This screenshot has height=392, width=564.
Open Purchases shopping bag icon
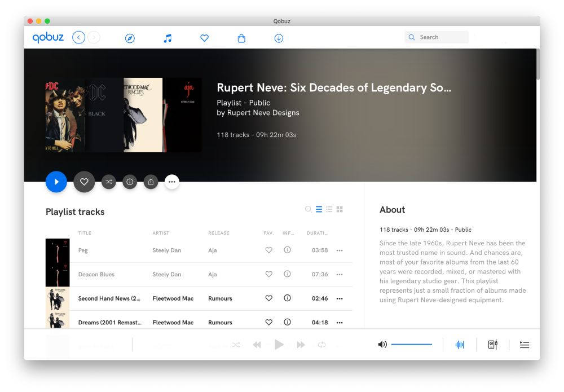[x=241, y=38]
